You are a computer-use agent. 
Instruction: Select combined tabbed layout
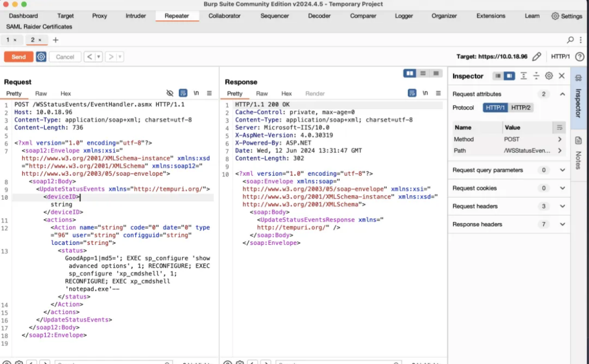[x=436, y=73]
